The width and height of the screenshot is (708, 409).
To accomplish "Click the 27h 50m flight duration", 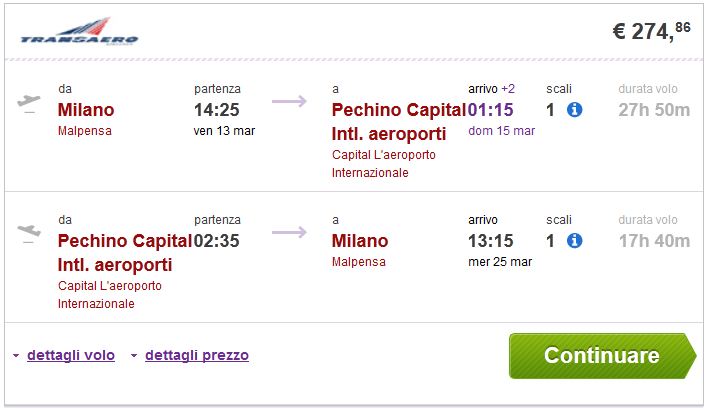I will tap(654, 110).
